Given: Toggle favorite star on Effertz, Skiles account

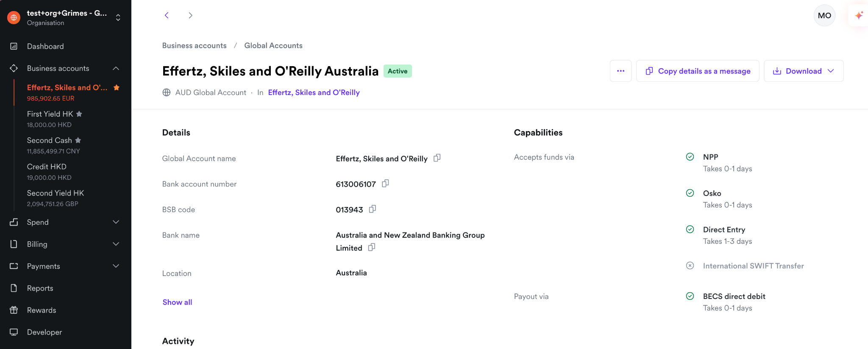Looking at the screenshot, I should (117, 87).
